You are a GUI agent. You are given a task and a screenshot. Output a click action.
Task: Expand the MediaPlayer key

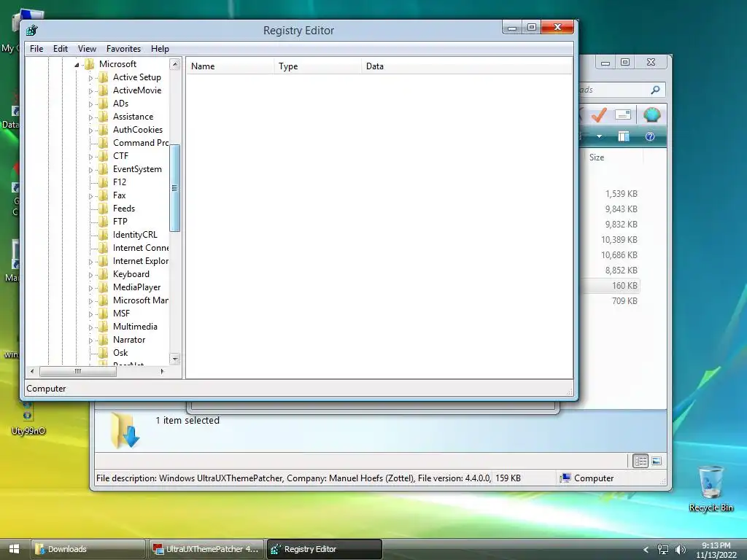pos(90,287)
